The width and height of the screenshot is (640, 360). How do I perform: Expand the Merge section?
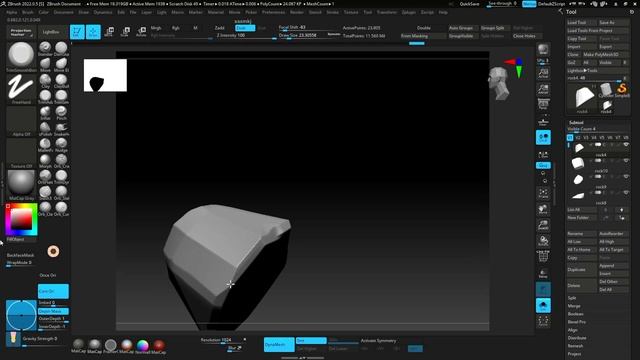(574, 306)
